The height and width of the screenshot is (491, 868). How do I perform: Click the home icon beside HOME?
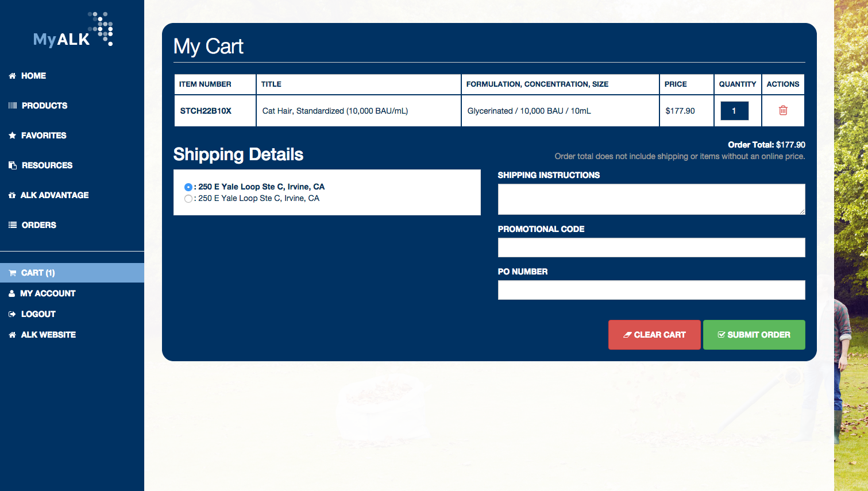[12, 76]
